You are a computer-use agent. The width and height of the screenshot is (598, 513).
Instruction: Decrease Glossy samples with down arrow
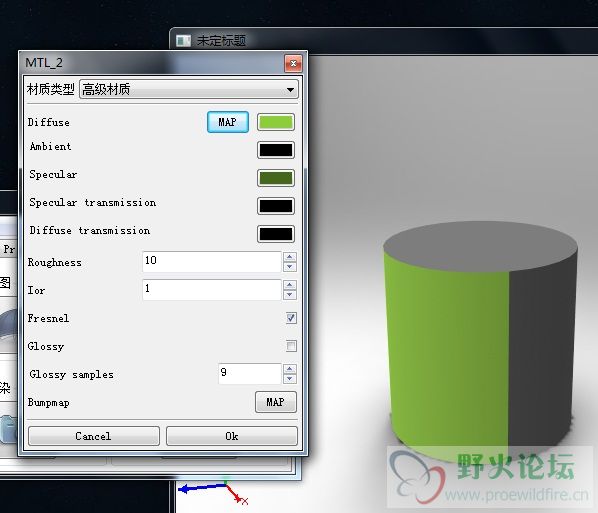(x=289, y=378)
